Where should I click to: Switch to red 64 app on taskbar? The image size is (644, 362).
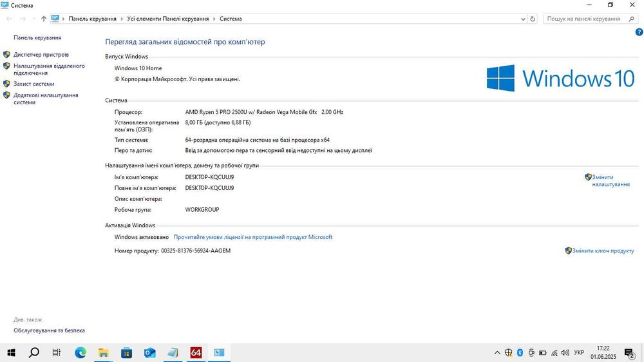click(x=196, y=352)
